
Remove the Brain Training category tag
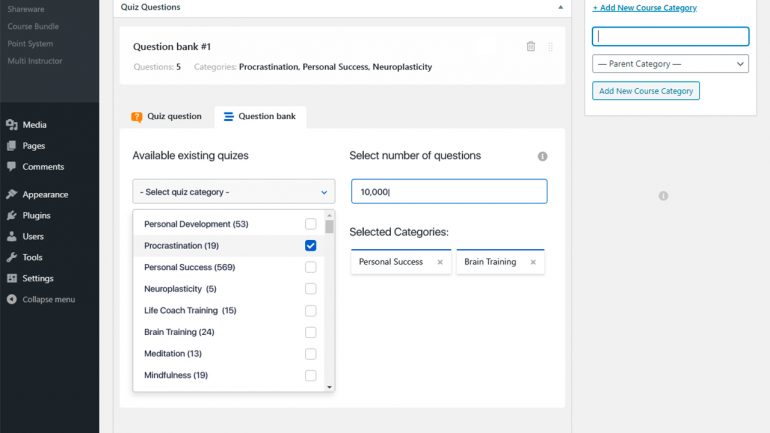pyautogui.click(x=533, y=262)
